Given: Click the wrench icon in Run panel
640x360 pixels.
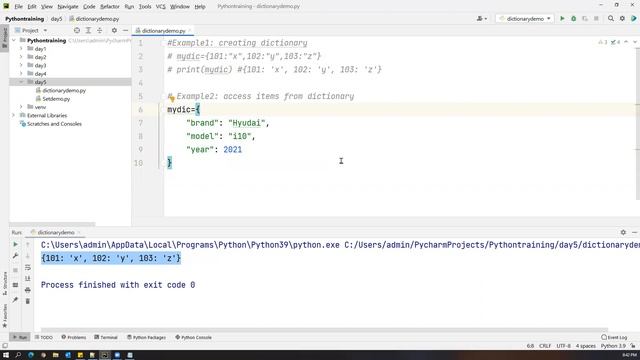Looking at the screenshot, I should pyautogui.click(x=16, y=256).
